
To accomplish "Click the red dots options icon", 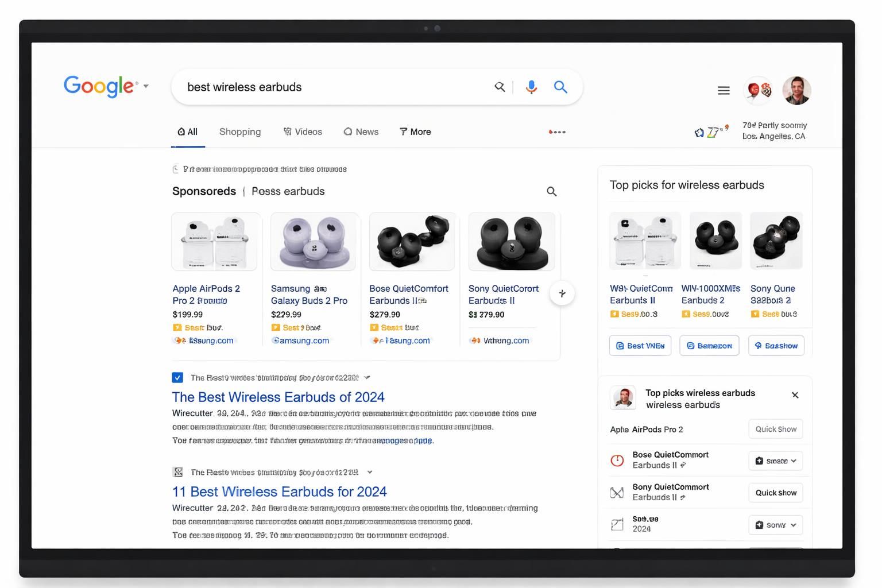I will pos(557,132).
